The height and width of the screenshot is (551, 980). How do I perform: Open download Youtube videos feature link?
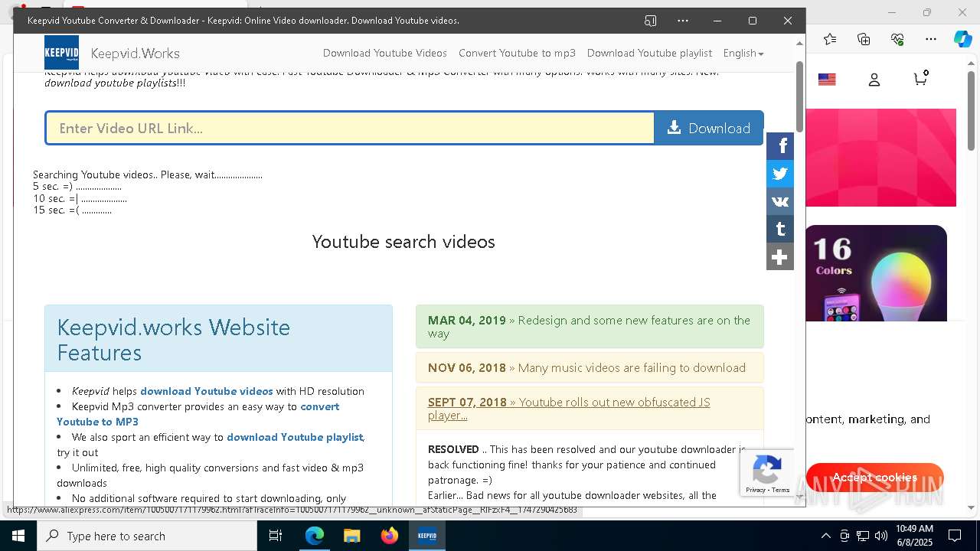coord(207,391)
